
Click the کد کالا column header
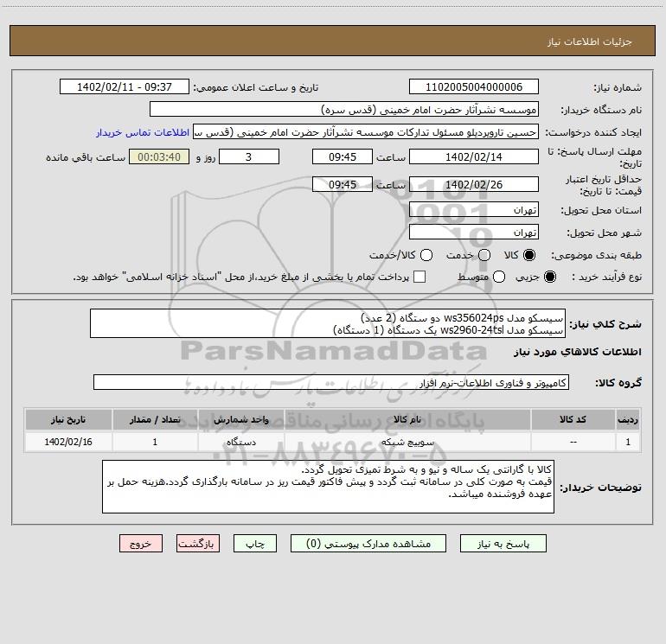(573, 419)
